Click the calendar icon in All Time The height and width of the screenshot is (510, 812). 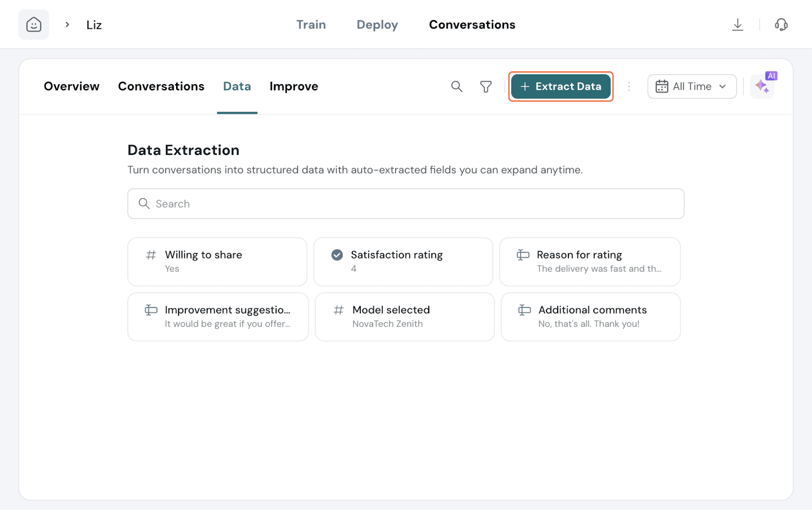click(x=661, y=87)
